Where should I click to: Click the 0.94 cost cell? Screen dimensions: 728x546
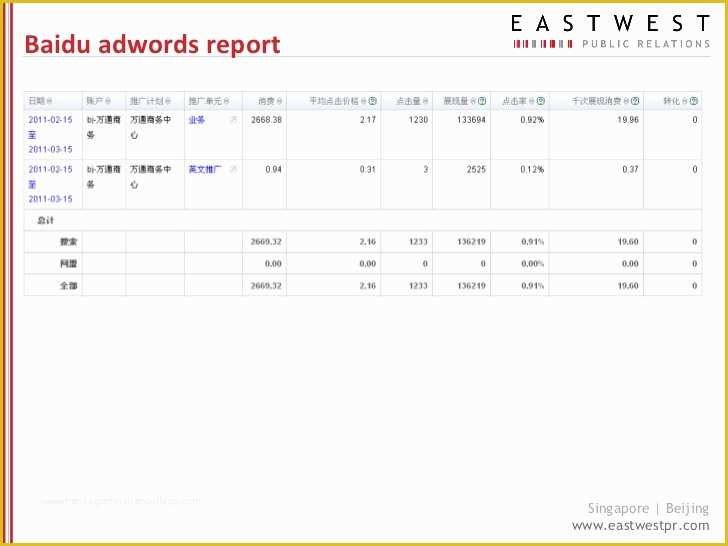click(x=273, y=169)
